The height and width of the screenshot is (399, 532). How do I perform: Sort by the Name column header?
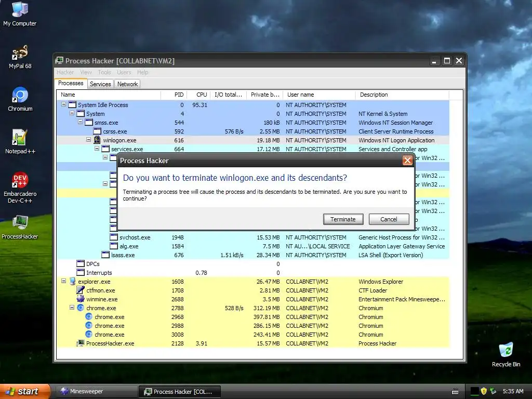(x=109, y=95)
